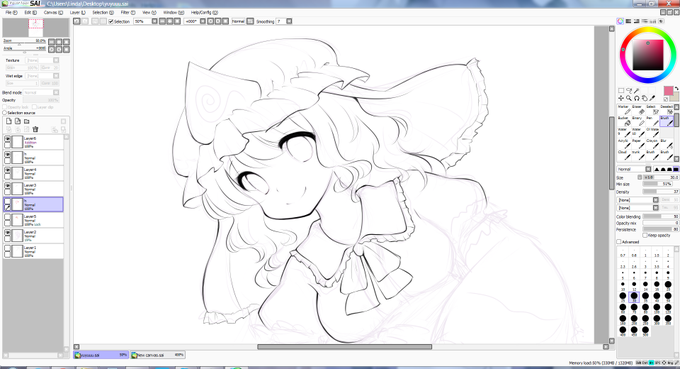Create a new layer folder
This screenshot has height=369, width=680.
(27, 121)
